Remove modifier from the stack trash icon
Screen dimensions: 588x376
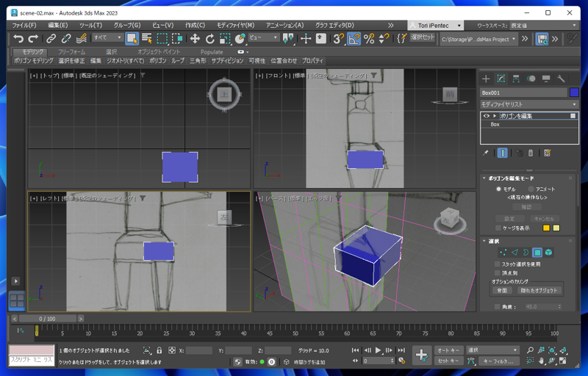[530, 153]
